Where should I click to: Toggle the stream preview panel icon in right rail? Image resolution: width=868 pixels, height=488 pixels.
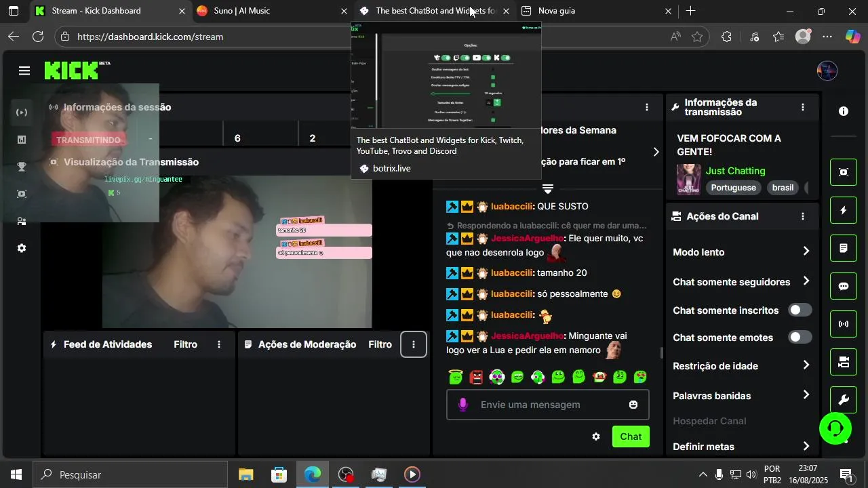click(844, 172)
